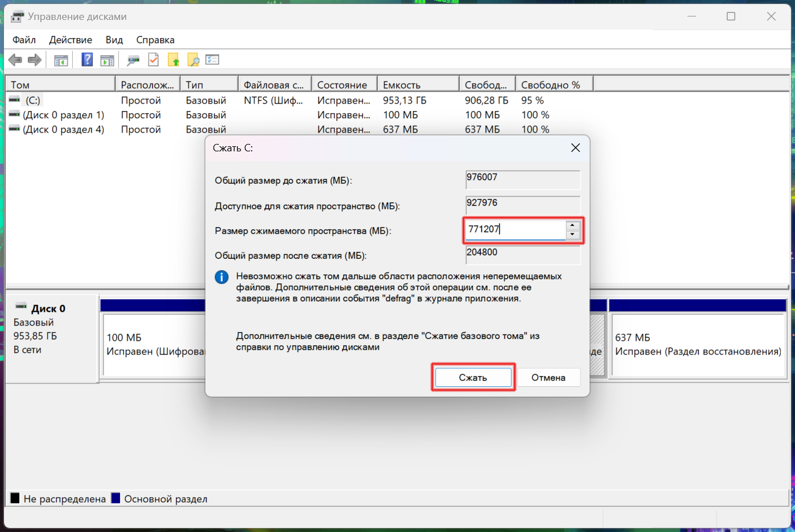Open the Файл menu

point(24,40)
